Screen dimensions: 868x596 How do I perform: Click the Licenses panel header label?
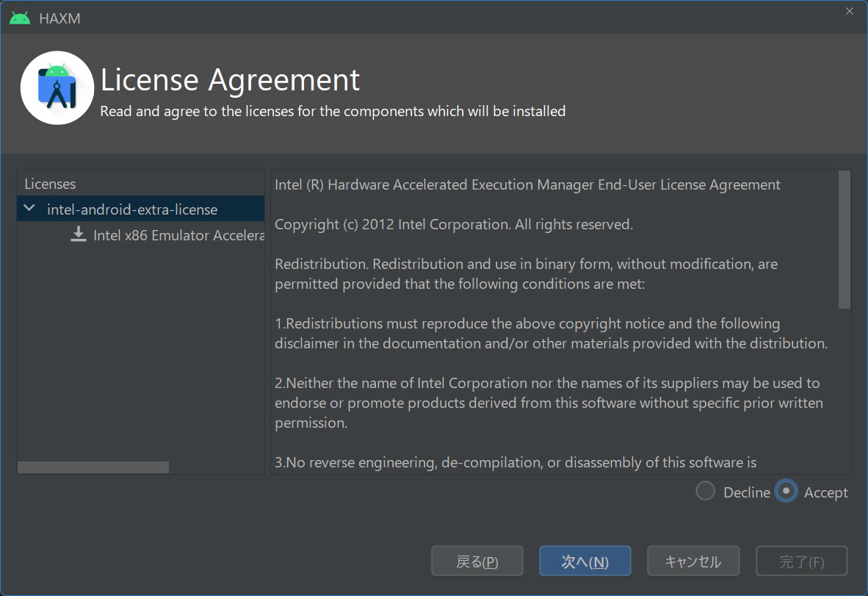pos(50,184)
